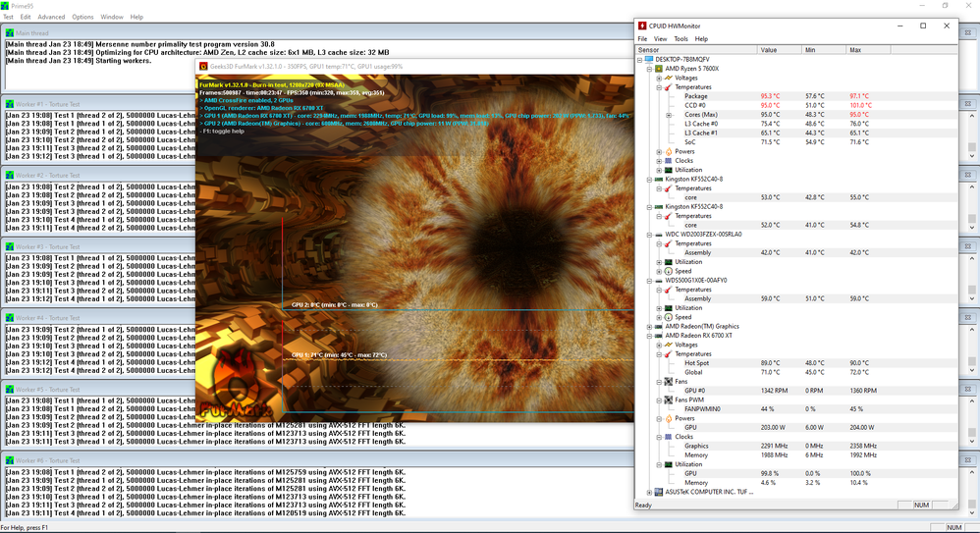Image resolution: width=980 pixels, height=533 pixels.
Task: Click the Sensor column header
Action: pos(696,50)
